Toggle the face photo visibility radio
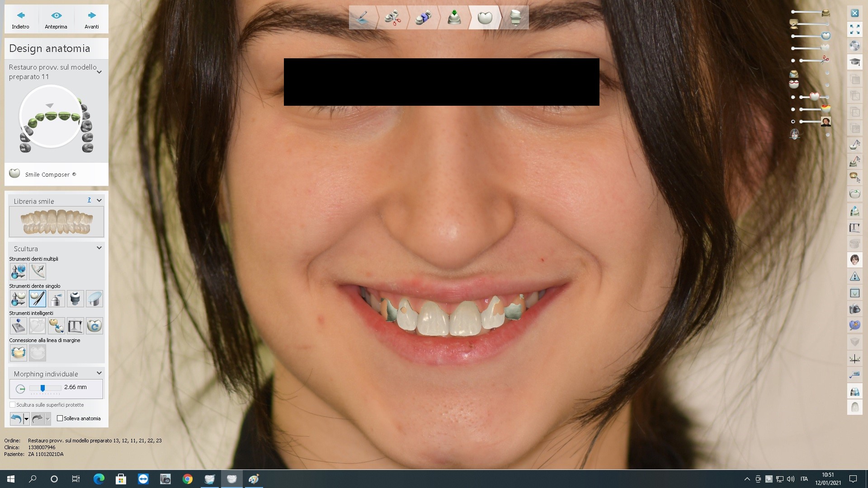868x488 pixels. pos(793,122)
